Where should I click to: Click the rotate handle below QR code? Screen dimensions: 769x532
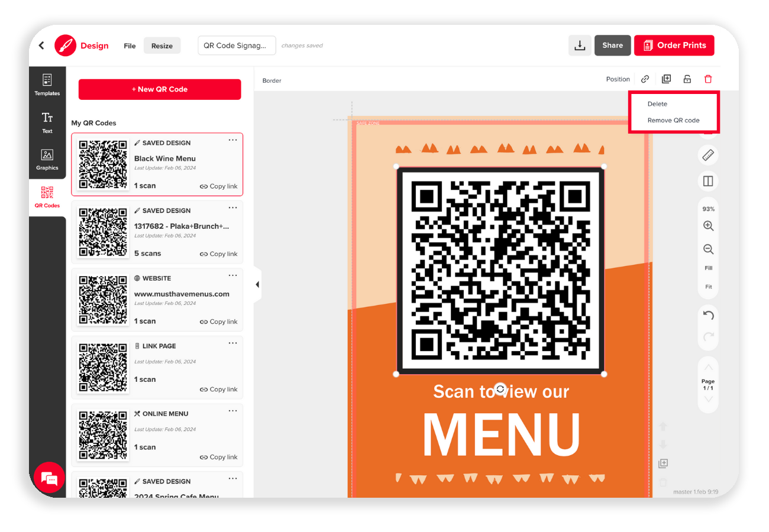coord(500,389)
